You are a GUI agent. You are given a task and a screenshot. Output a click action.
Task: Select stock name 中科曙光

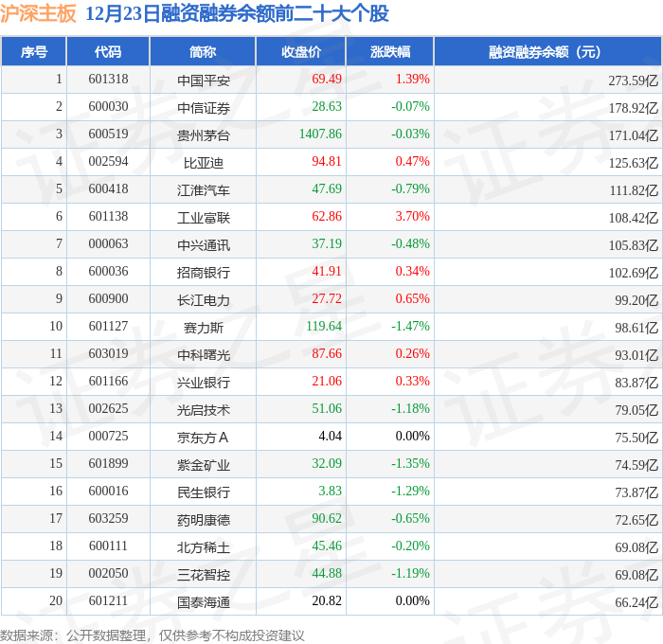pos(204,355)
